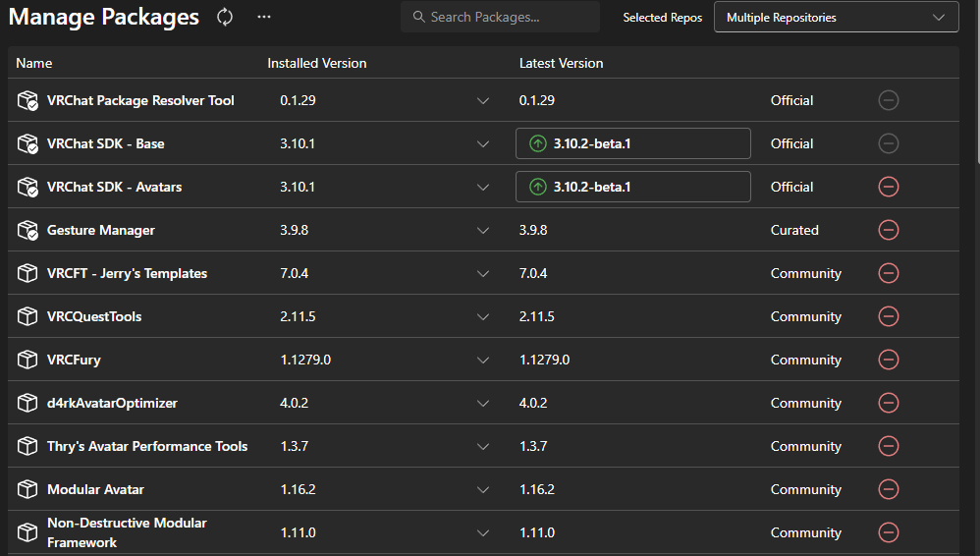980x556 pixels.
Task: Click the Gesture Manager package icon
Action: click(x=27, y=230)
